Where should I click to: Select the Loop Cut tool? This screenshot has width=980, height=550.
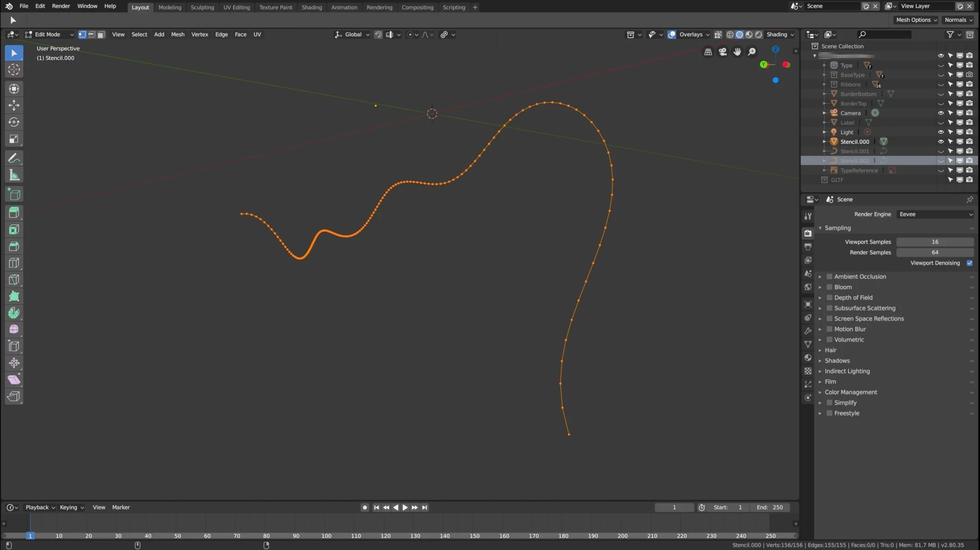[14, 263]
